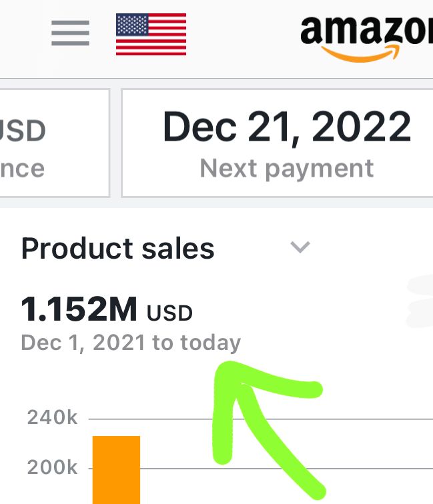Image resolution: width=433 pixels, height=504 pixels.
Task: Tap the 1.152M sales total
Action: [79, 309]
